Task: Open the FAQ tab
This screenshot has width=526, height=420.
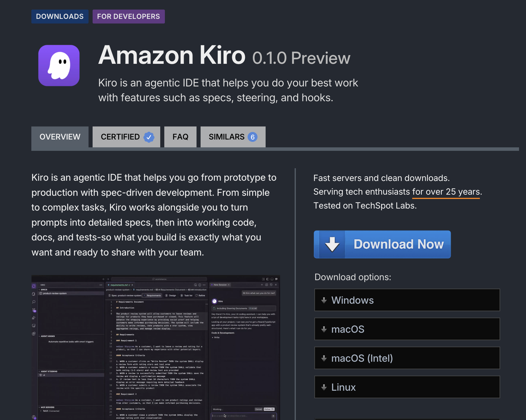Action: coord(180,137)
